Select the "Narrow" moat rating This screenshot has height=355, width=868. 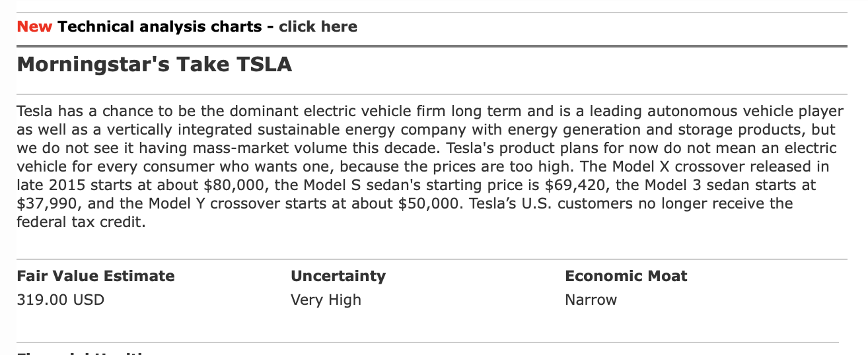coord(591,300)
